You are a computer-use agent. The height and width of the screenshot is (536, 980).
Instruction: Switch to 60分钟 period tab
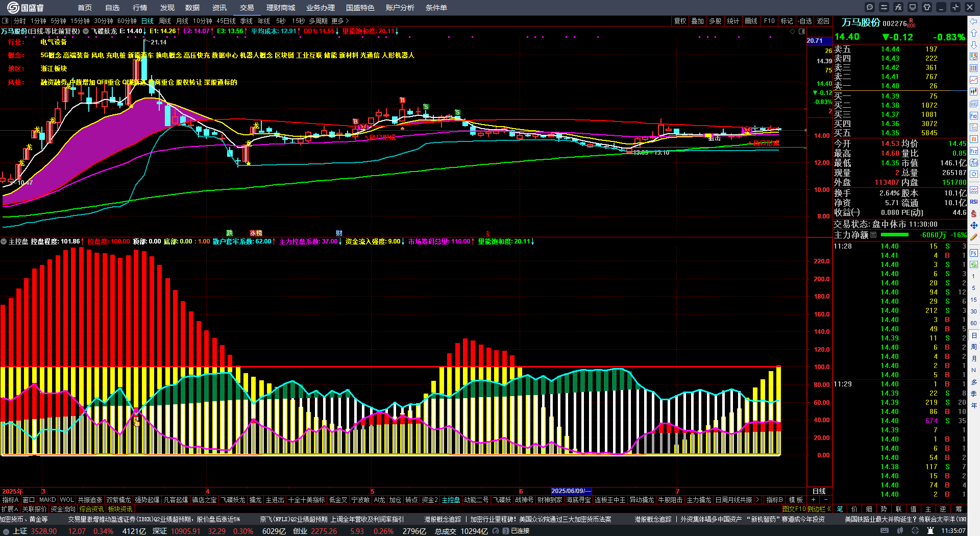[x=127, y=21]
